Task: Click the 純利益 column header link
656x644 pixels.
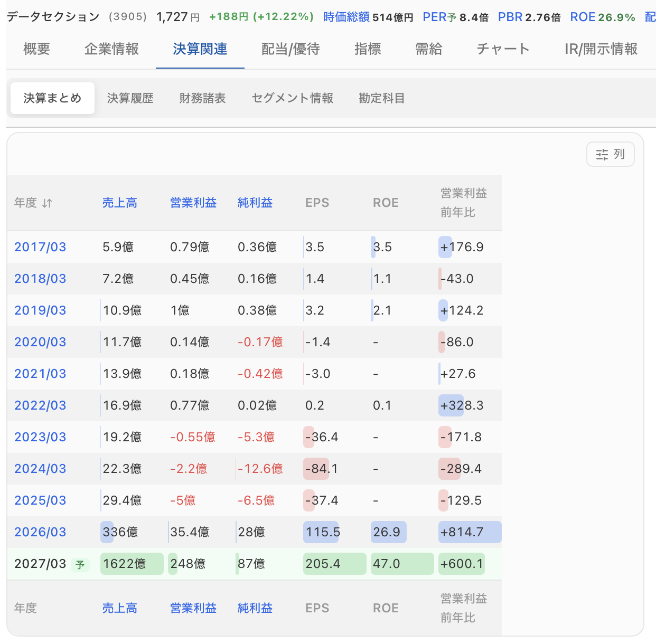Action: pyautogui.click(x=255, y=203)
